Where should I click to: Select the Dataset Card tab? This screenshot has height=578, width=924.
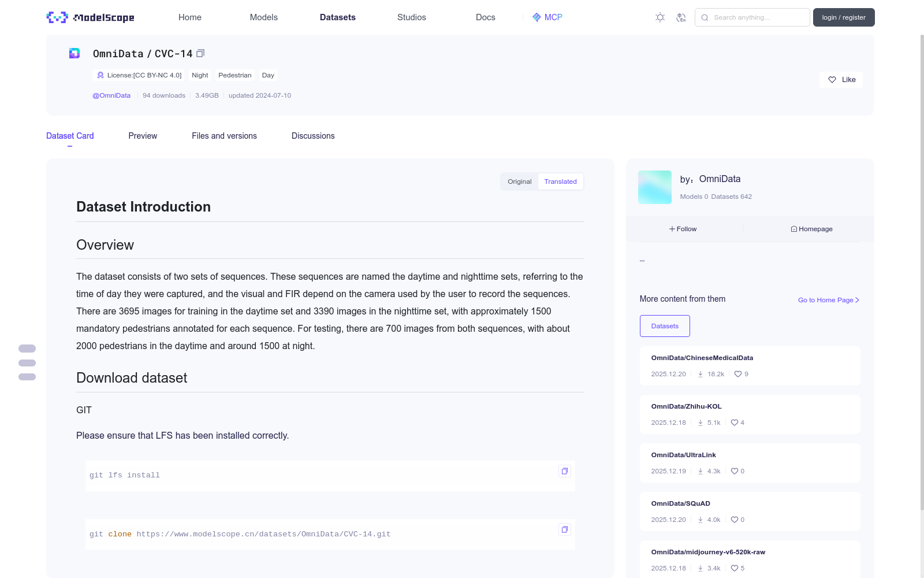tap(70, 136)
